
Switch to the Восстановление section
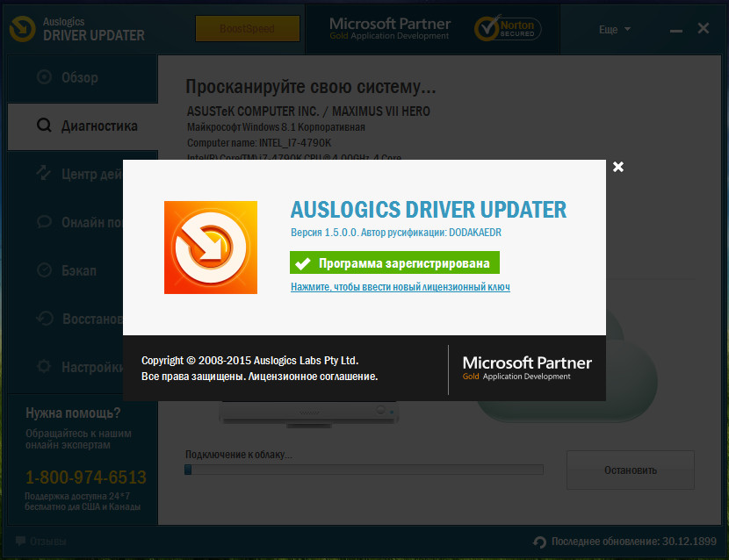pos(65,319)
